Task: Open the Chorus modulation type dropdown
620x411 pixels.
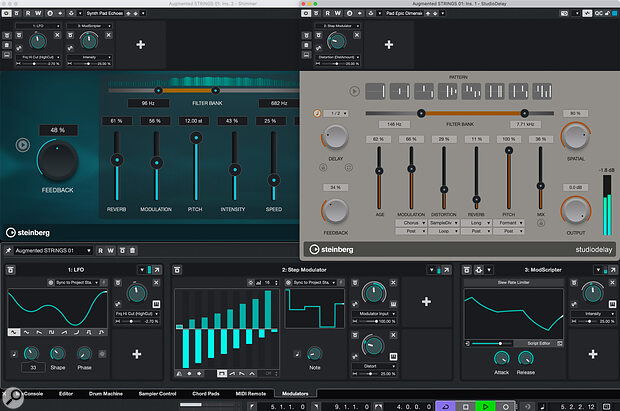Action: coord(411,223)
